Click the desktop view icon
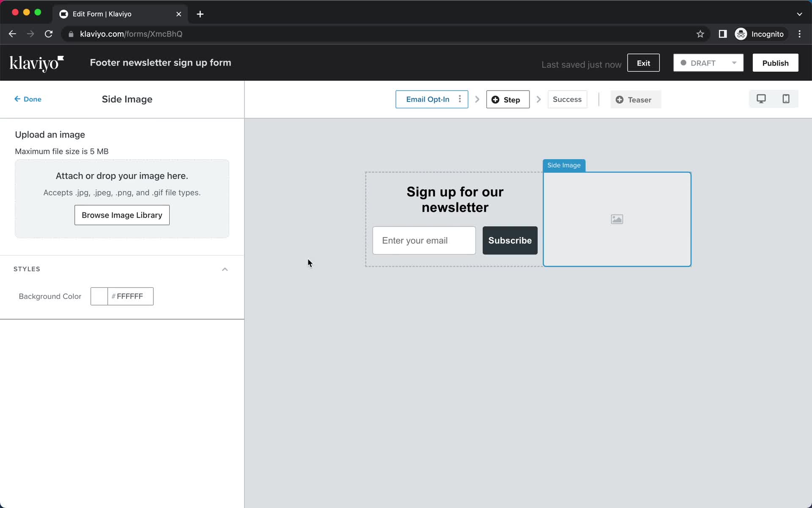 point(761,99)
